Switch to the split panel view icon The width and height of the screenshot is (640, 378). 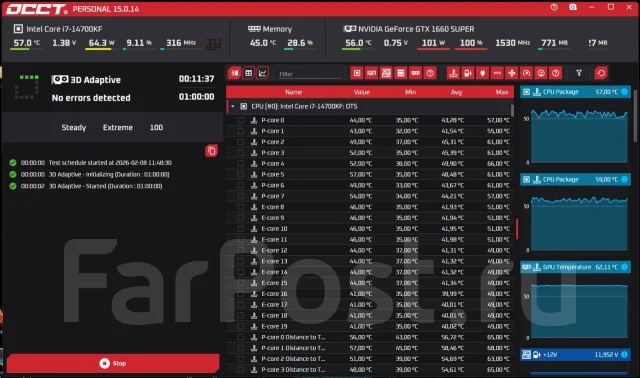pyautogui.click(x=235, y=73)
